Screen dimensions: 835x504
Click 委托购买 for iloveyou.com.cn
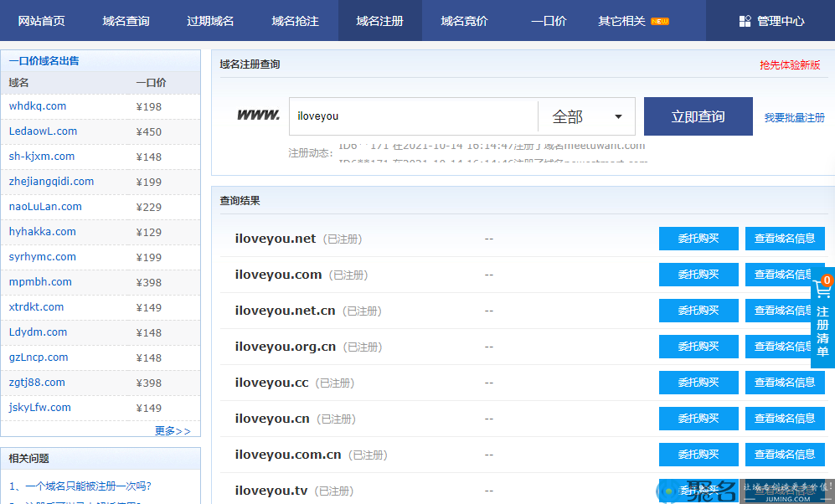point(698,455)
